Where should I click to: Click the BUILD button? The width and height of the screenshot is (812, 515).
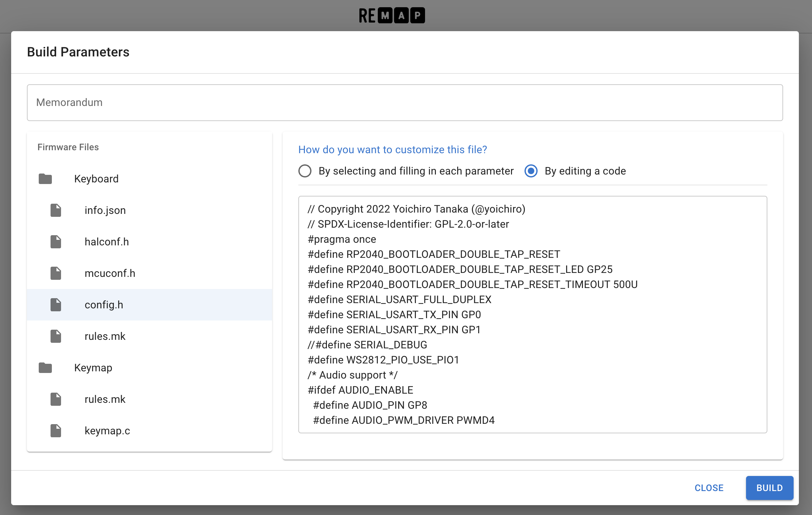[x=769, y=488]
